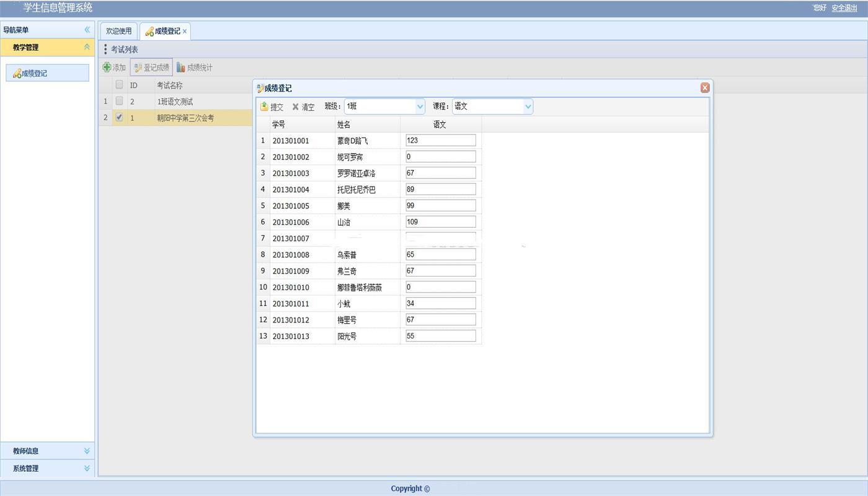868x496 pixels.
Task: Click the 姓名 column header
Action: tap(368, 125)
